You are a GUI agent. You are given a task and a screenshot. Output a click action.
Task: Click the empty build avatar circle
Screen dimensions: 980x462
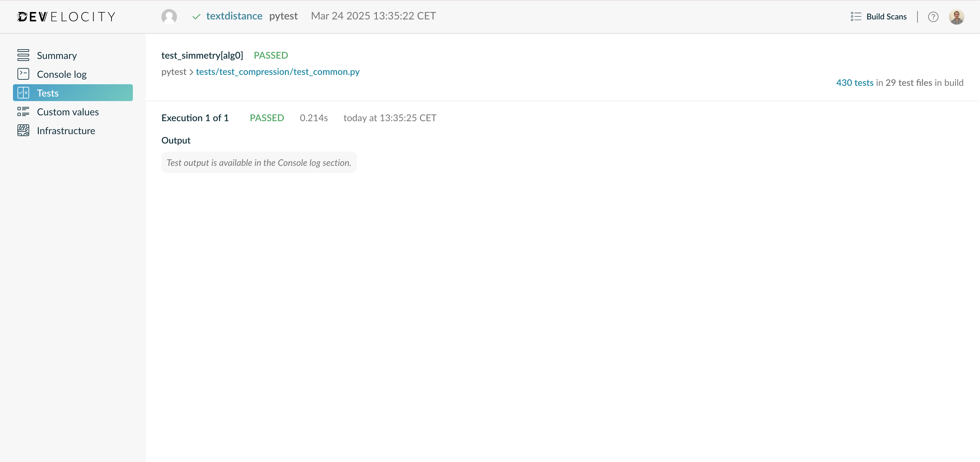point(169,16)
